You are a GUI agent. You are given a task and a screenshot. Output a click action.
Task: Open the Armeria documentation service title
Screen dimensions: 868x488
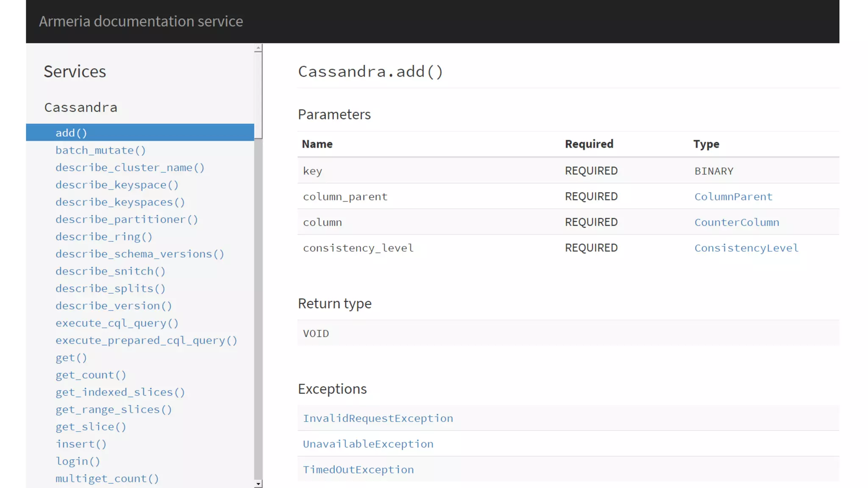click(x=141, y=21)
